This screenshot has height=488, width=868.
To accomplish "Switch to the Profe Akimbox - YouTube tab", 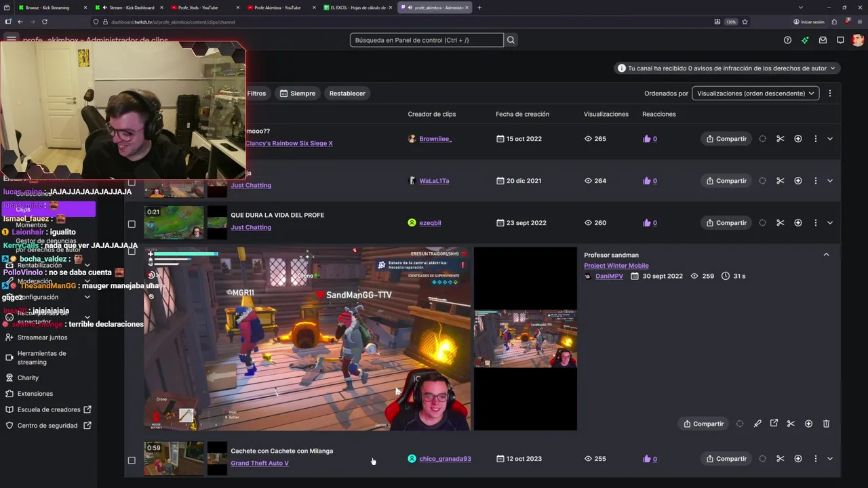I will [x=281, y=7].
